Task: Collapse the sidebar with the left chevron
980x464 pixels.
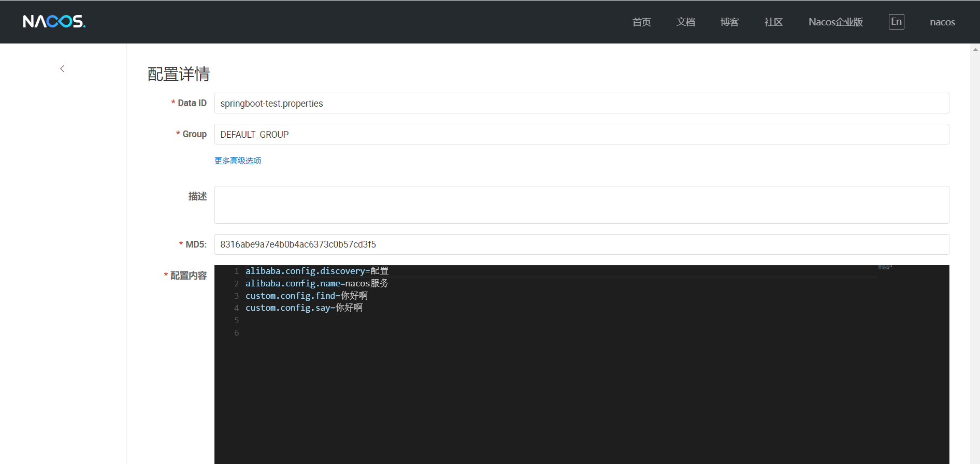Action: 62,69
